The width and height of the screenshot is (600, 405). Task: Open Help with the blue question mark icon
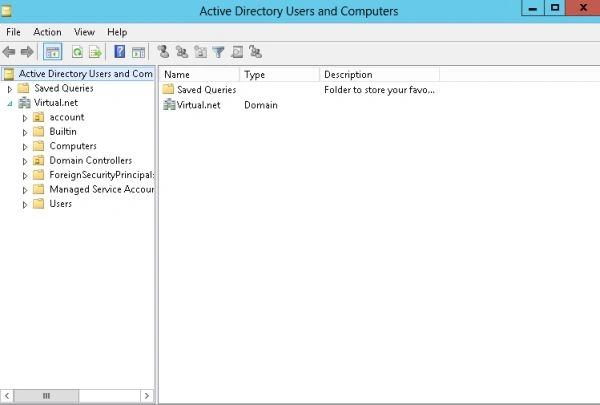(120, 52)
